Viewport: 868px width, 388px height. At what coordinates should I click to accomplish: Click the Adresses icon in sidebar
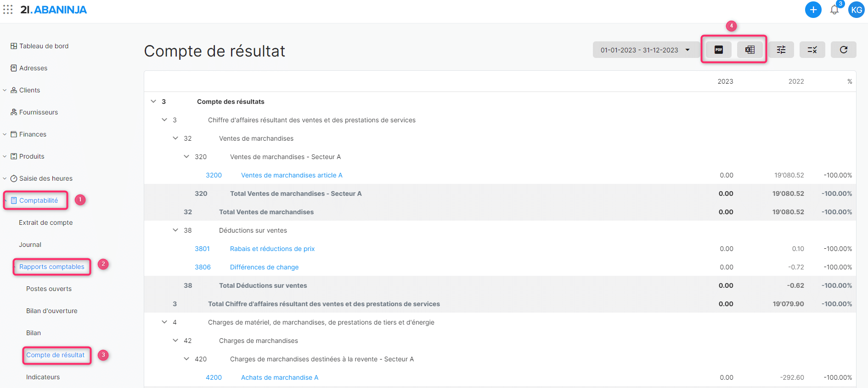14,68
